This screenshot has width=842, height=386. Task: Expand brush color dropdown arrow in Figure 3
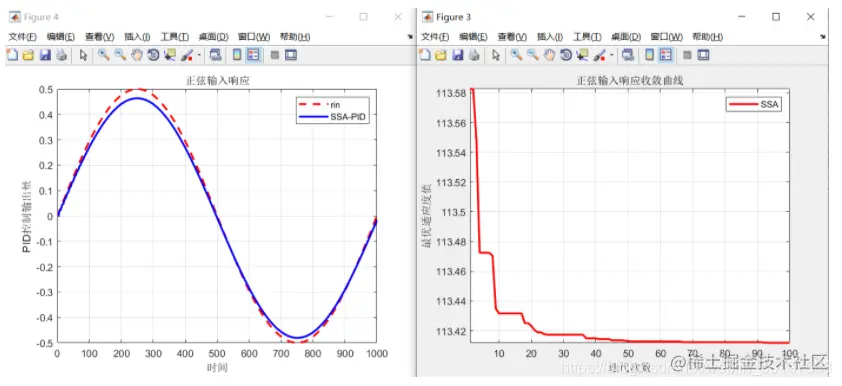[x=612, y=55]
